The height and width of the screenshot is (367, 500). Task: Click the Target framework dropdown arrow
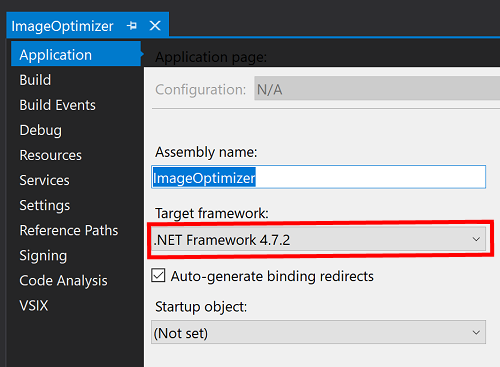476,239
